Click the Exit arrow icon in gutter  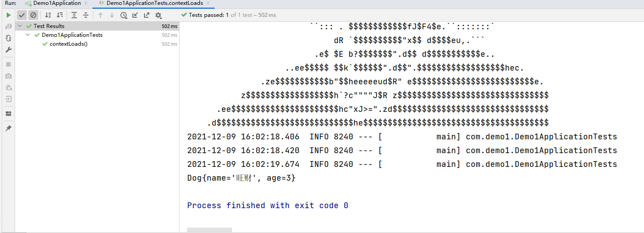pos(8,99)
